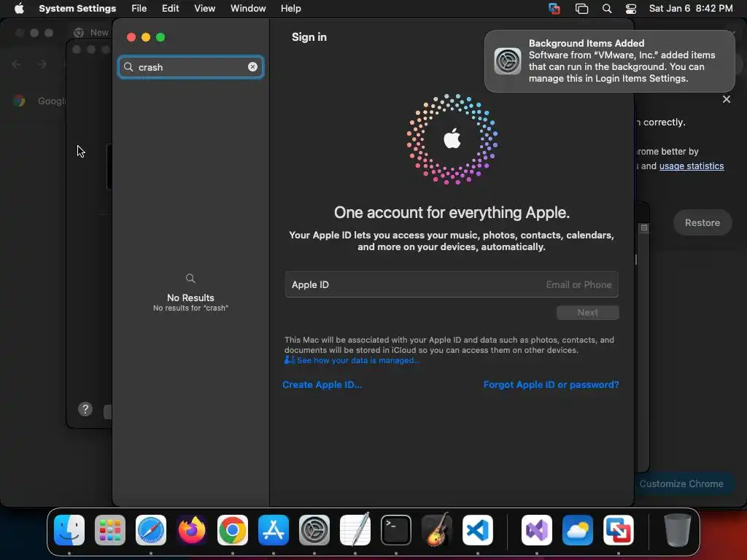Open Visual Studio Code from the Dock
Image resolution: width=747 pixels, height=560 pixels.
point(478,529)
